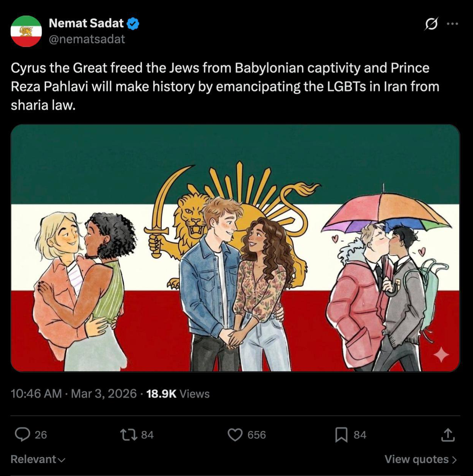Image resolution: width=473 pixels, height=476 pixels.
Task: Open the attached illustration image
Action: pos(235,248)
